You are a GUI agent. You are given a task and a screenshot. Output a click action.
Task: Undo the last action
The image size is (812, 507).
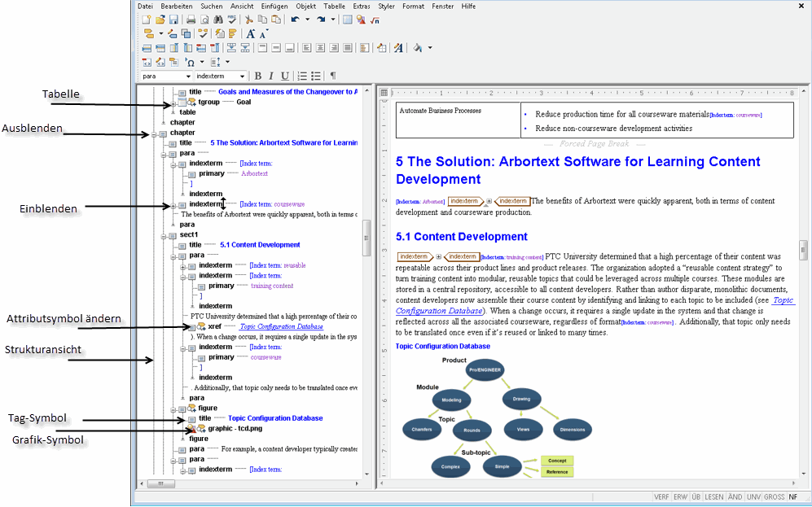coord(295,20)
